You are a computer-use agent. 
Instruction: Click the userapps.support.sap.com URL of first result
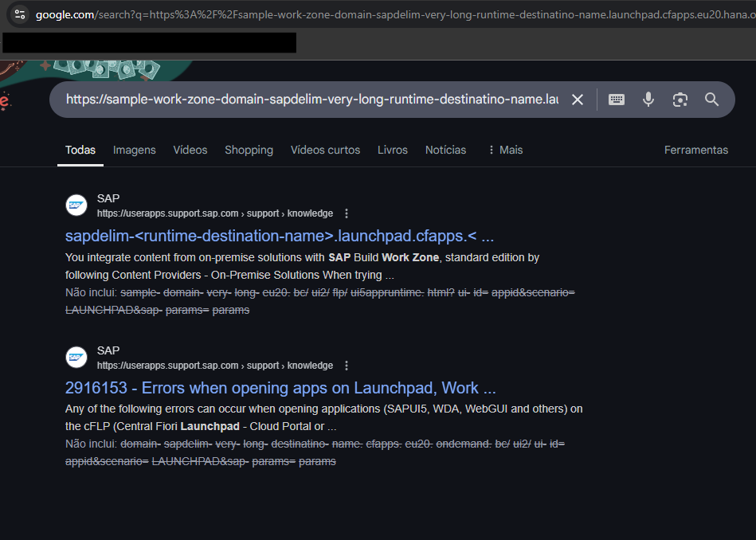coord(215,213)
